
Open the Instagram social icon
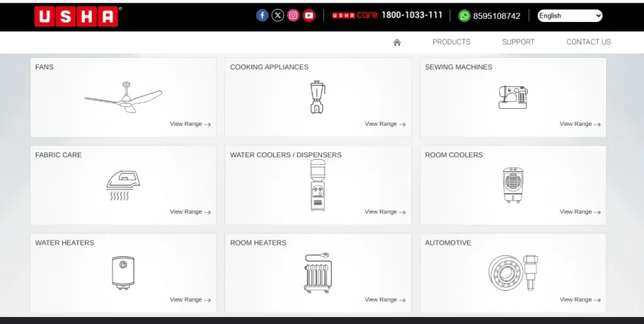(293, 16)
